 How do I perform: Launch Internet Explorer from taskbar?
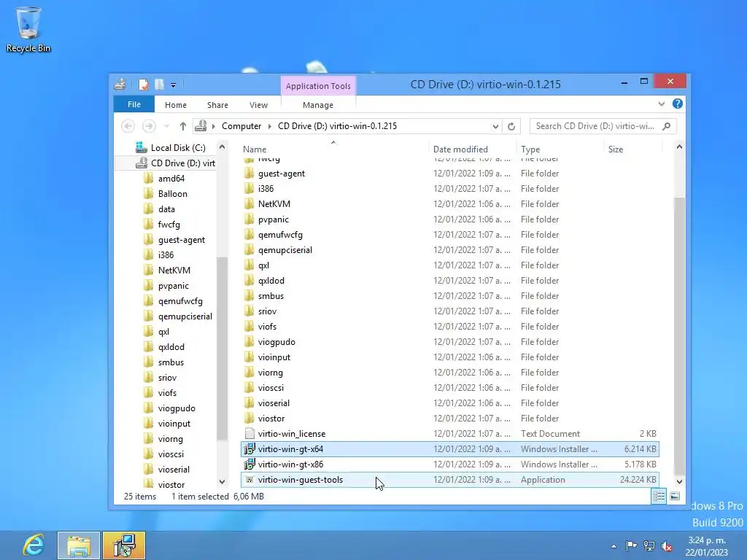click(34, 545)
